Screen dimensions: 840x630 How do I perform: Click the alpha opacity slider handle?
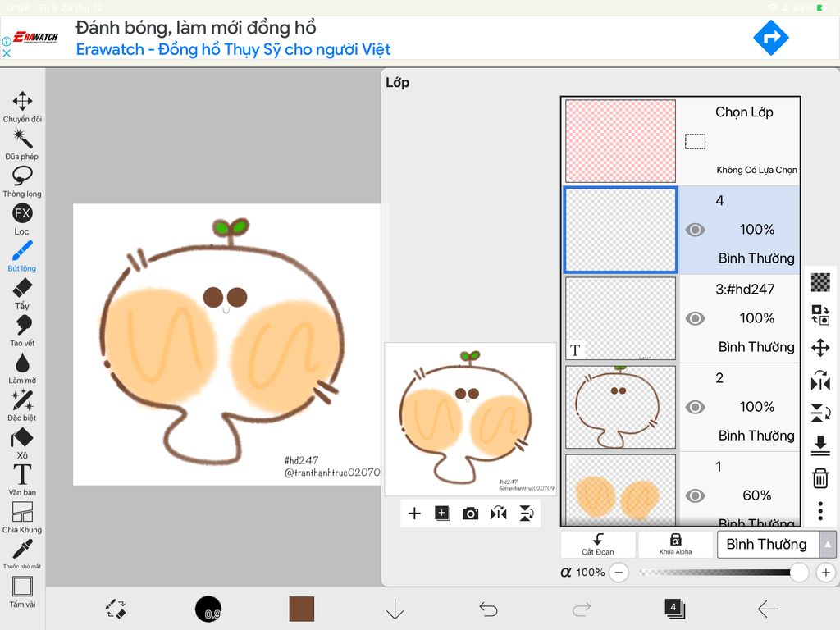[799, 572]
